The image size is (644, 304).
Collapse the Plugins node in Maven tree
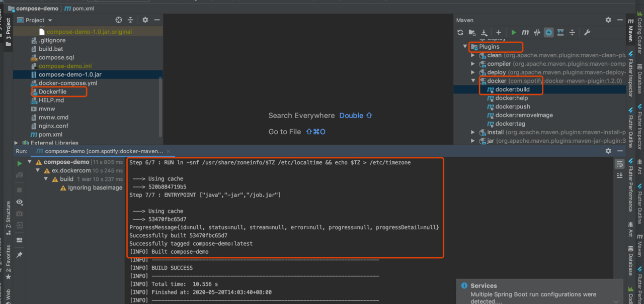point(465,47)
